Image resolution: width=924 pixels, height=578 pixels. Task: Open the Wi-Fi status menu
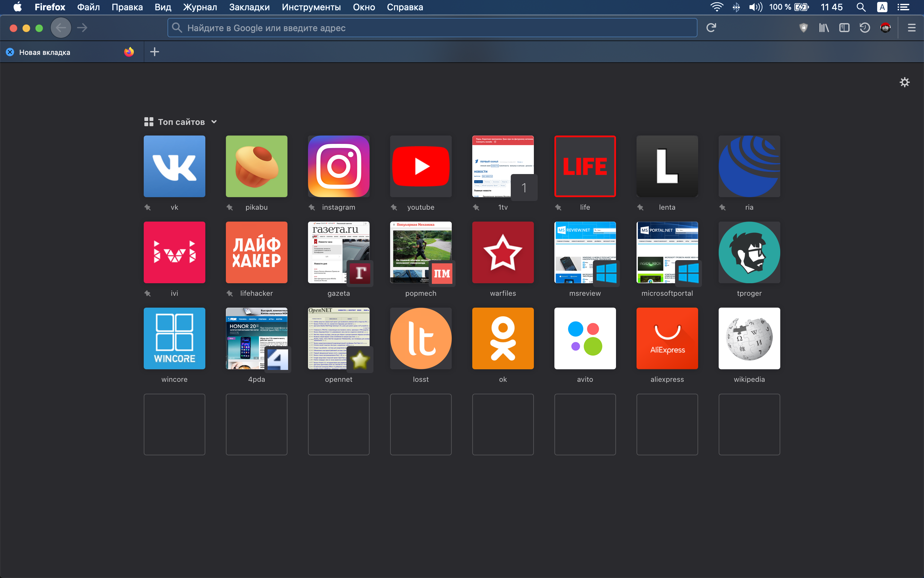716,7
